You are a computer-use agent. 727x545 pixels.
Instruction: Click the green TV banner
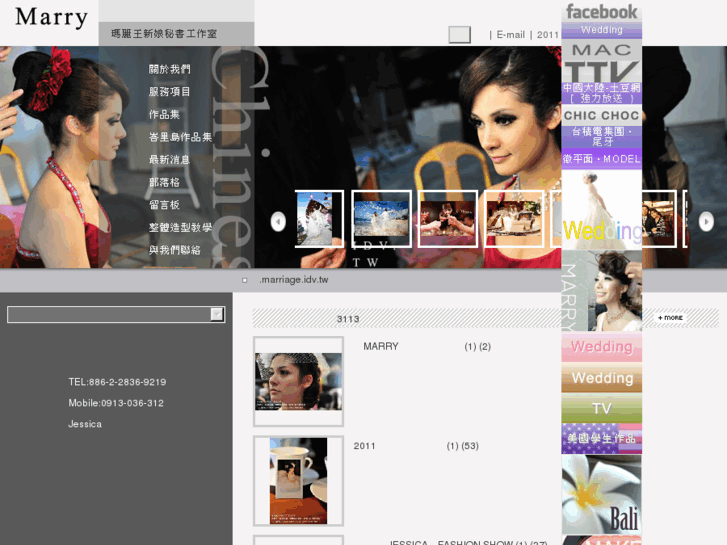click(601, 408)
